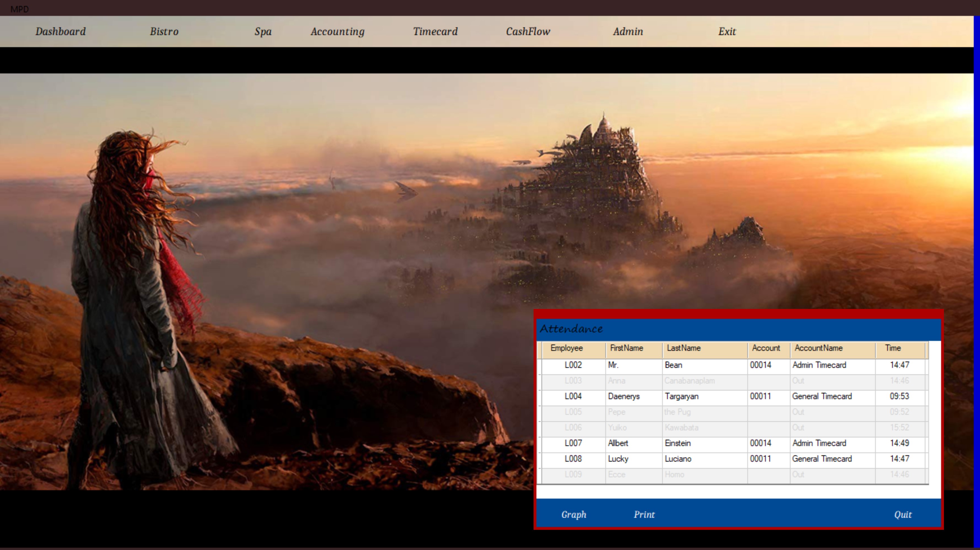Image resolution: width=980 pixels, height=550 pixels.
Task: Open the Dashboard menu
Action: 60,32
